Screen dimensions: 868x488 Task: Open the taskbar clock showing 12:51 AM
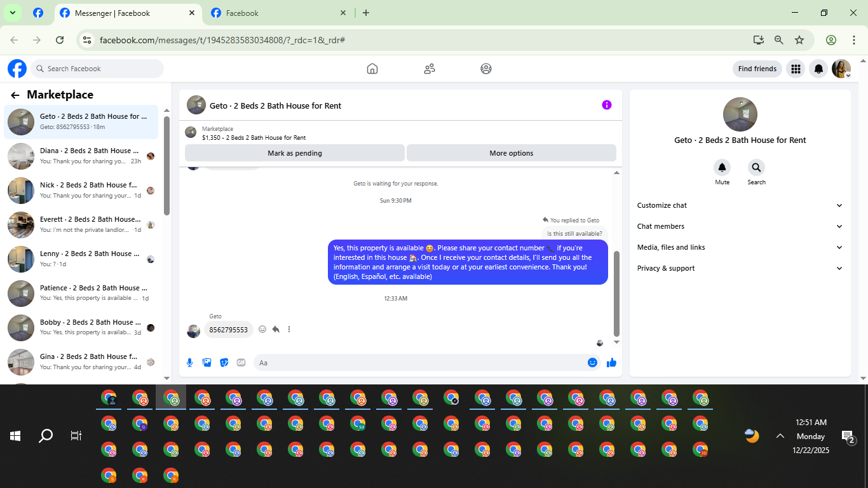tap(811, 436)
